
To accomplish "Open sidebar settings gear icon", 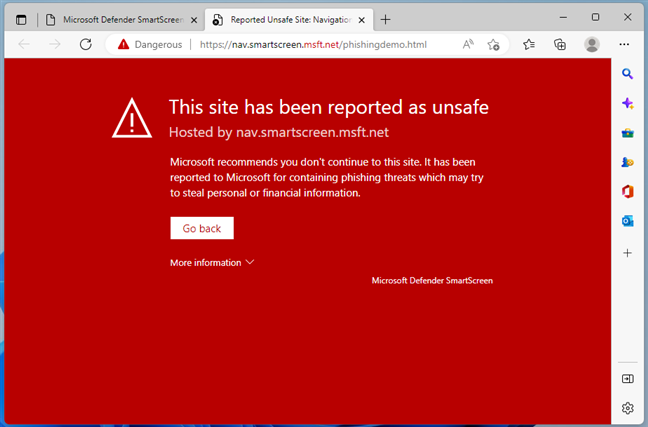I will (x=627, y=408).
